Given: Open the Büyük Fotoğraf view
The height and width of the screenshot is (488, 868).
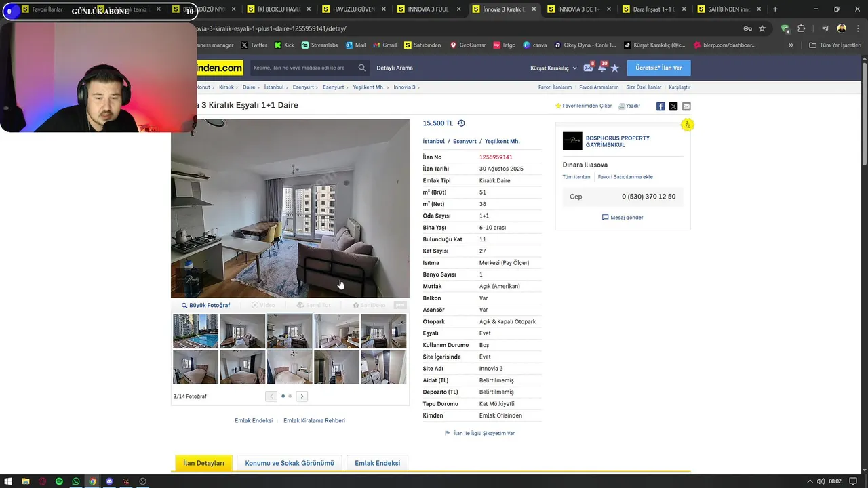Looking at the screenshot, I should click(205, 306).
